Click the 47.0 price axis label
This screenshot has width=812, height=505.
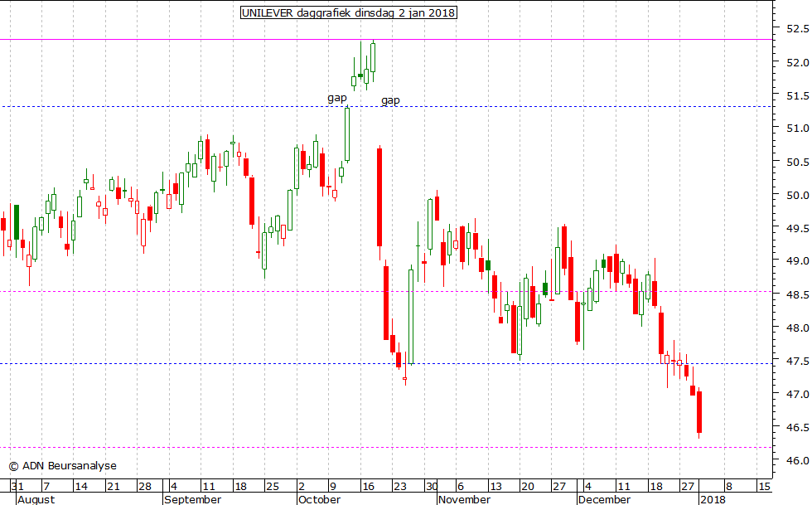[x=797, y=394]
